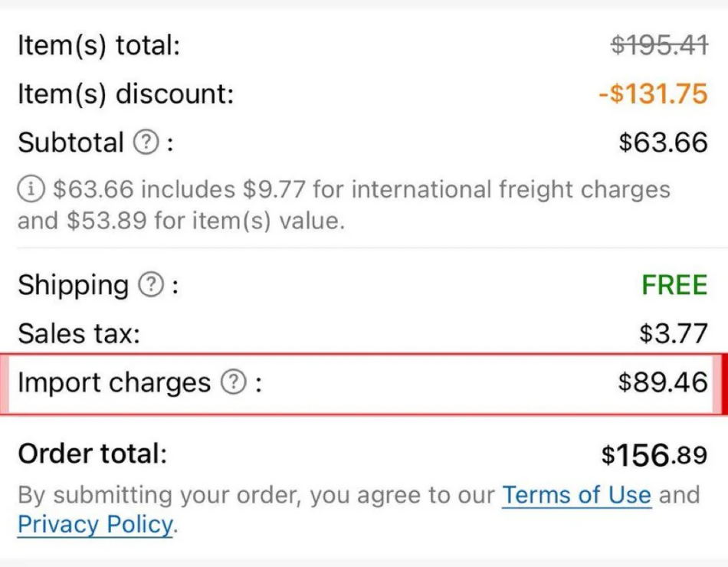This screenshot has height=567, width=728.
Task: Click the Import charges label
Action: point(113,382)
